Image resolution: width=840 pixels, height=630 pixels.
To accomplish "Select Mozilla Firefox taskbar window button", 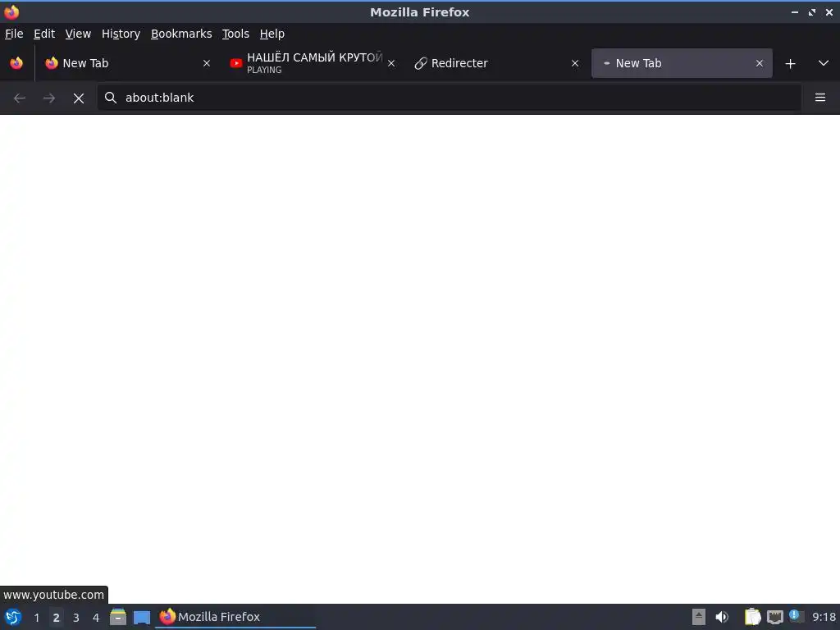I will (235, 617).
